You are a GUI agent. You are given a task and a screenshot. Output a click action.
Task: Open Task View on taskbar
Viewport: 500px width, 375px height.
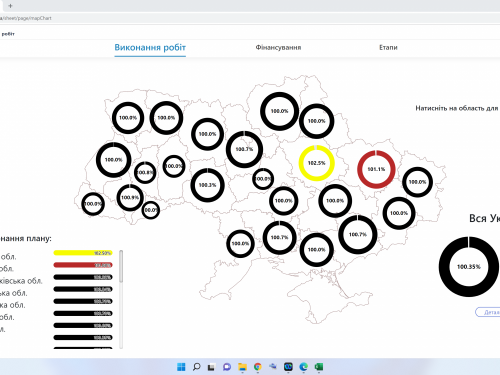point(211,367)
